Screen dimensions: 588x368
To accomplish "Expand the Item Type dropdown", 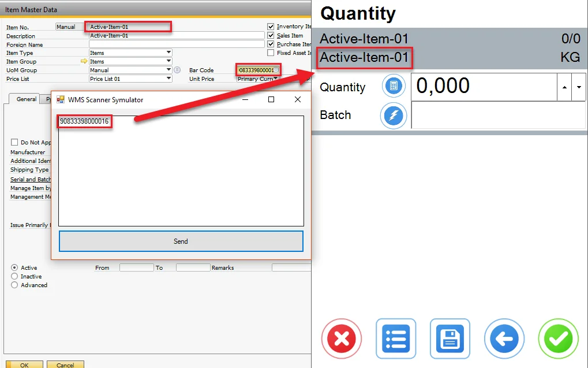I will coord(168,53).
